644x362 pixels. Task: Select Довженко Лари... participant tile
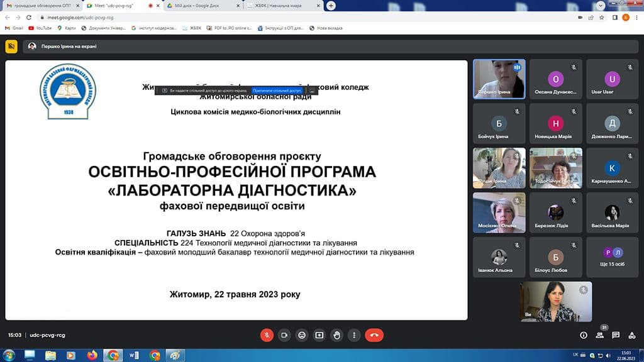(x=613, y=124)
